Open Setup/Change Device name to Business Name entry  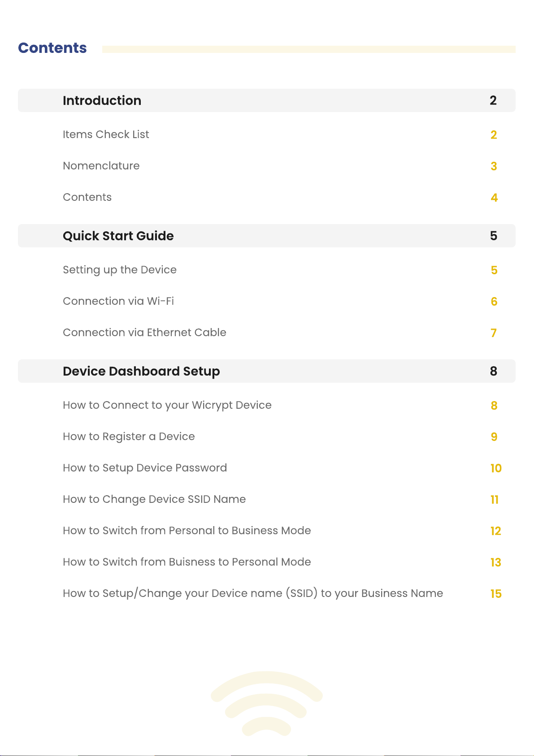pyautogui.click(x=253, y=593)
